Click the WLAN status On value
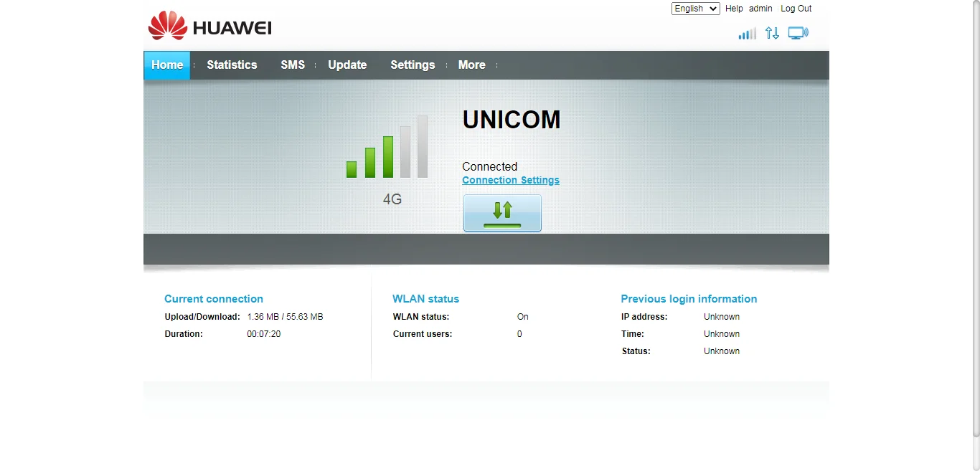 click(523, 317)
